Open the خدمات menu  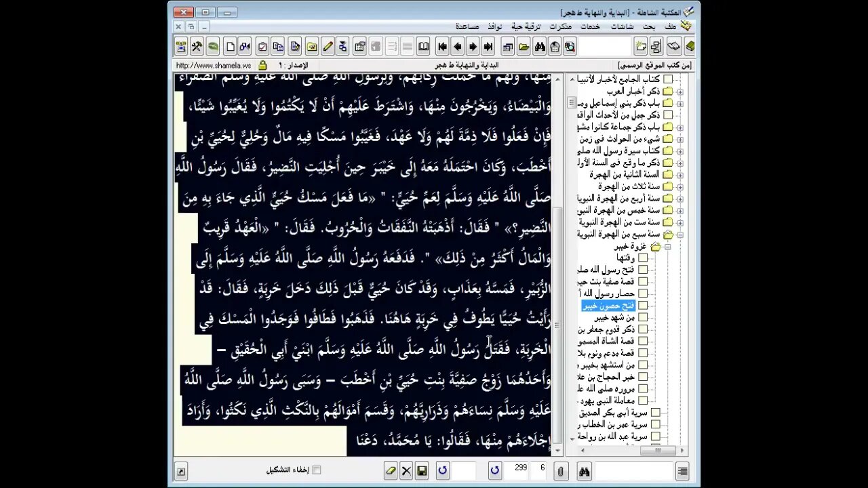point(590,26)
